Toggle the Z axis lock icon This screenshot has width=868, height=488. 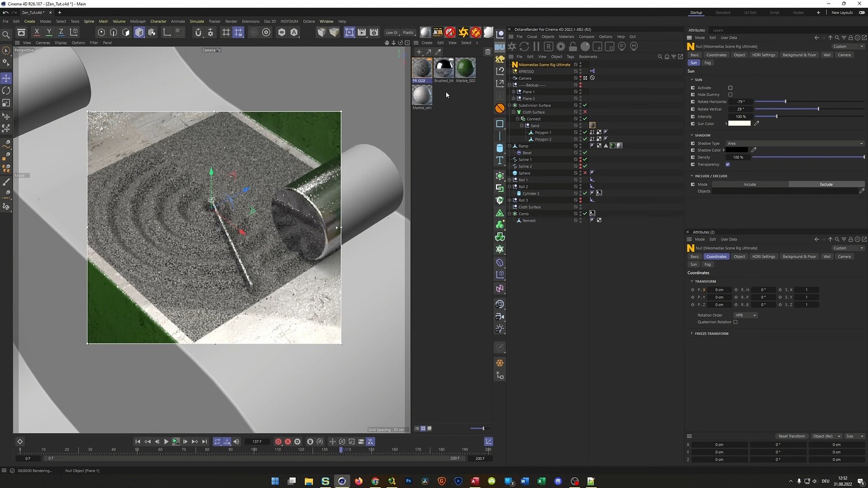(61, 32)
